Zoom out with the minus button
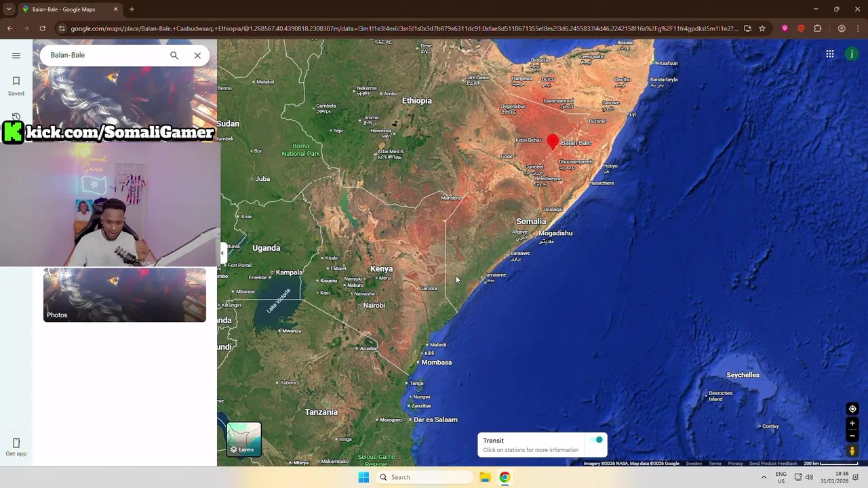The image size is (868, 488). point(852,436)
